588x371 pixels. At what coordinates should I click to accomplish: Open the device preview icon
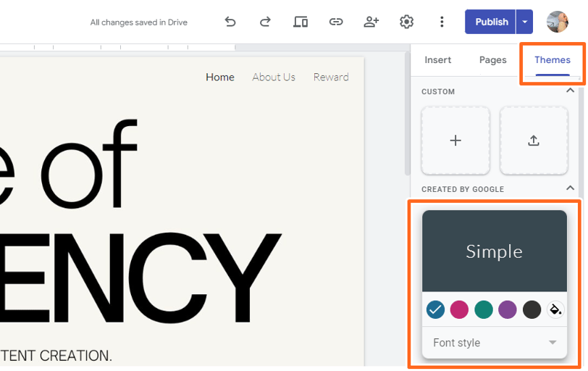coord(301,22)
